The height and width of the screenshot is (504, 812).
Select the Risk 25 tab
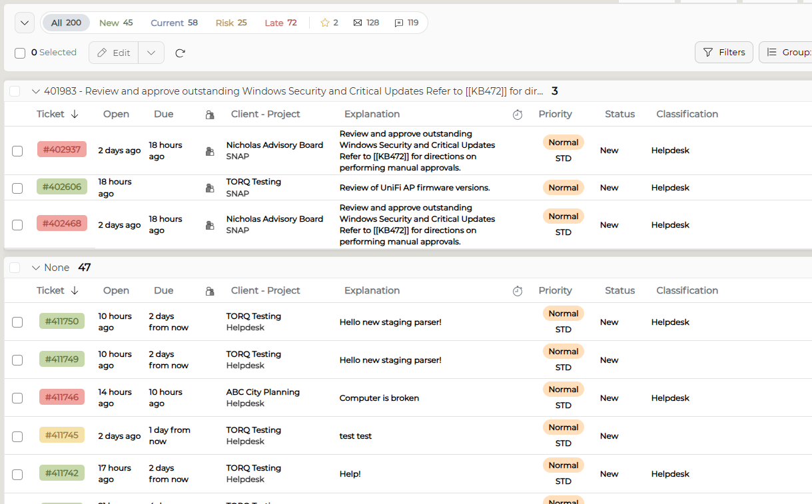pos(231,23)
